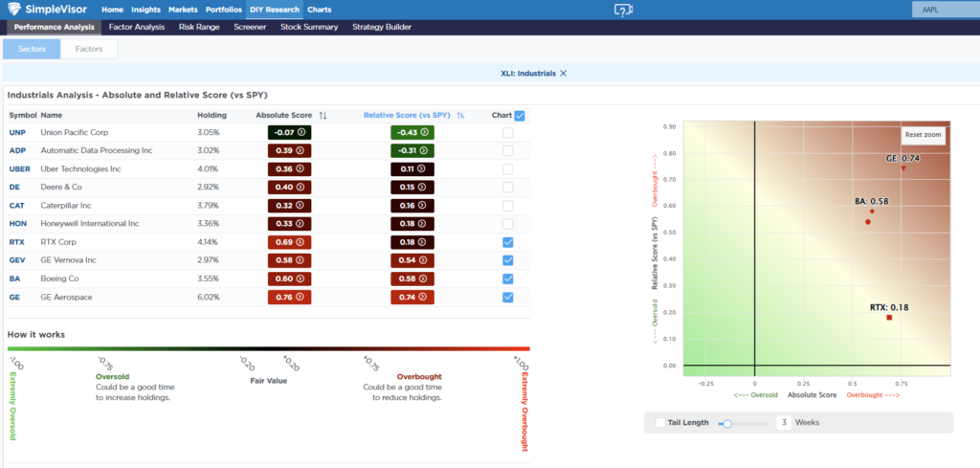Remove XLI: Industrials filter with X
This screenshot has width=980, height=468.
coord(563,73)
